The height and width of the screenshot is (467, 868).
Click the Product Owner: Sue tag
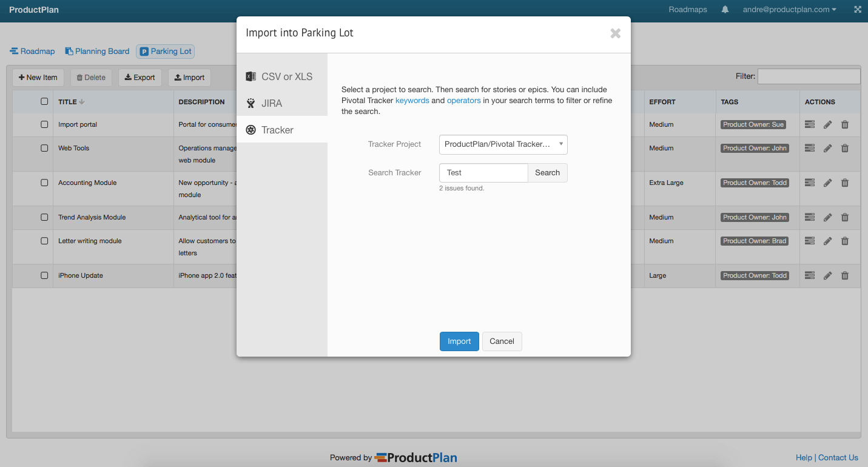coord(753,124)
